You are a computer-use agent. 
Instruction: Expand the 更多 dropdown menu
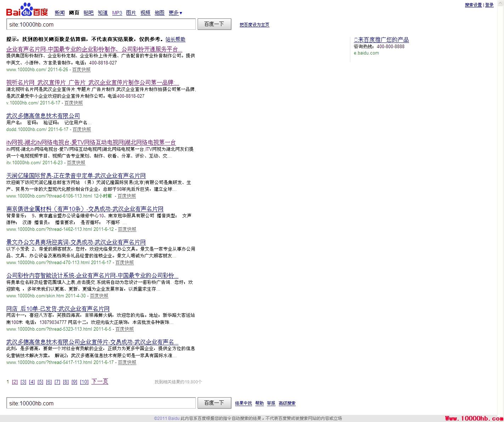(175, 13)
